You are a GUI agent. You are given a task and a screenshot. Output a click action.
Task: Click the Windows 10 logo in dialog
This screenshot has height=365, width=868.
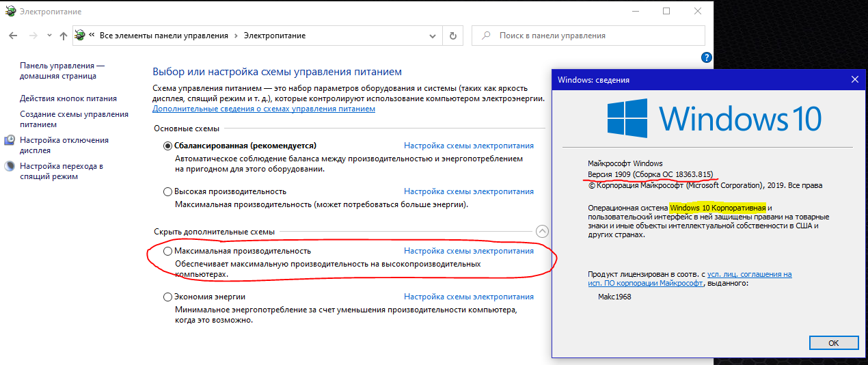[714, 118]
